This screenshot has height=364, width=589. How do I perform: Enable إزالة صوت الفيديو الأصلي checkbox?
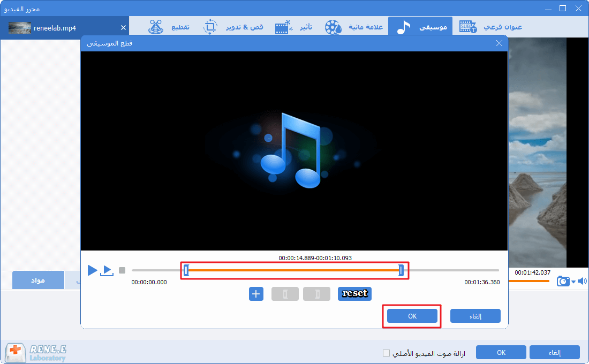tap(386, 353)
